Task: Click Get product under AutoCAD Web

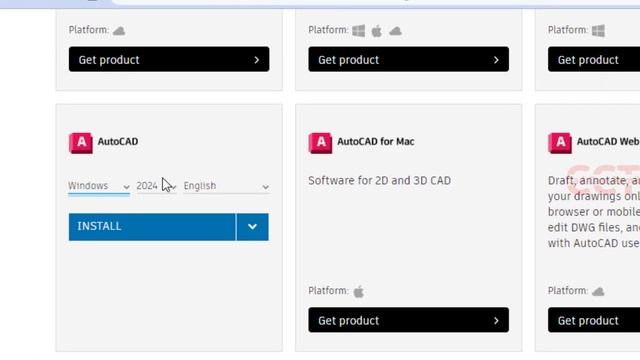Action: [594, 320]
